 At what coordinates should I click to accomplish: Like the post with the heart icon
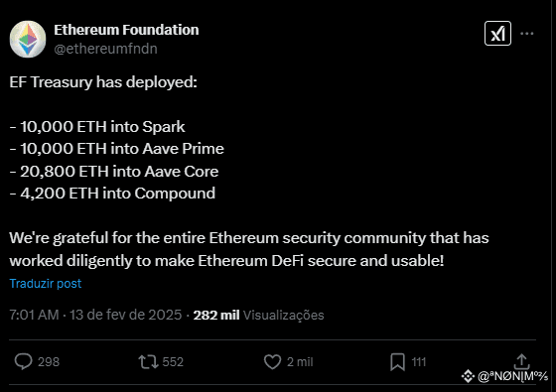pyautogui.click(x=272, y=362)
